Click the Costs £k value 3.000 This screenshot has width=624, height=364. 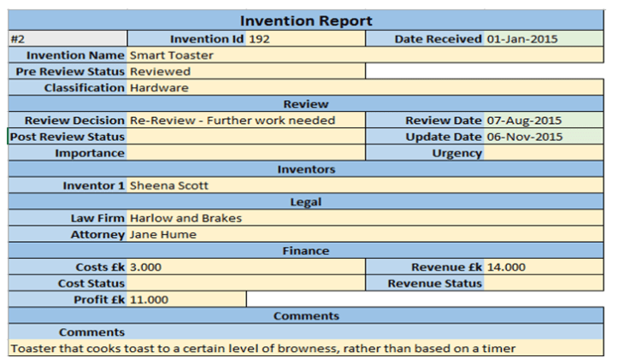(x=245, y=267)
